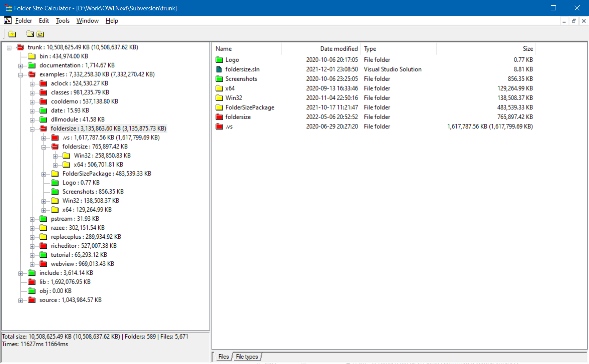
Task: Click the green tutorial folder icon in tree
Action: pyautogui.click(x=43, y=255)
